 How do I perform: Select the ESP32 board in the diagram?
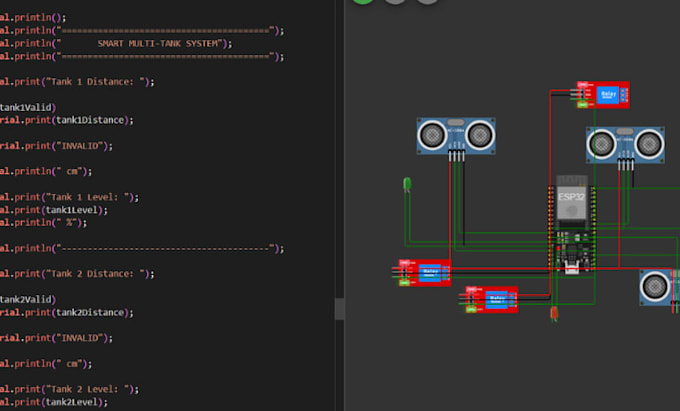572,225
